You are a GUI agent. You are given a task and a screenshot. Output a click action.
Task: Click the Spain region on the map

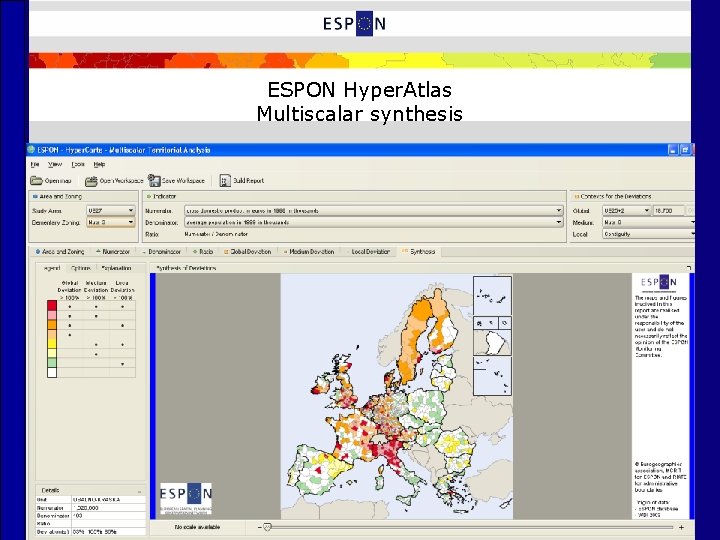pyautogui.click(x=317, y=471)
